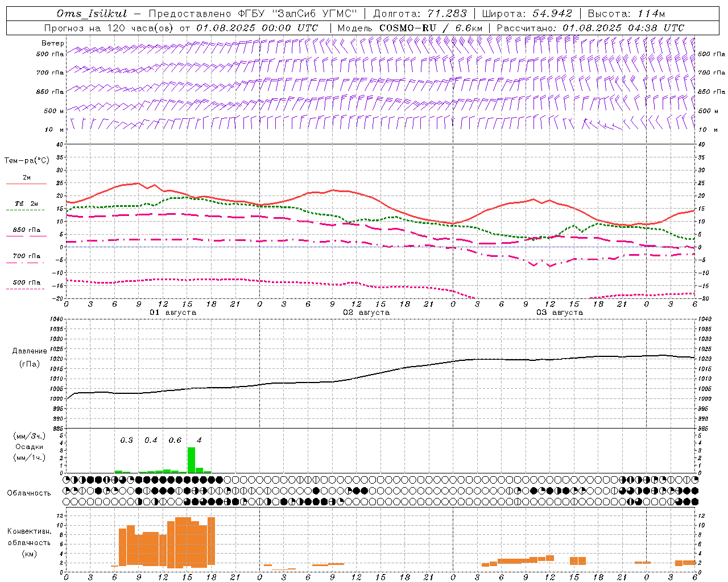Viewport: 728px width, 582px height.
Task: Select the 700 гПа temperature legend entry
Action: [x=26, y=256]
